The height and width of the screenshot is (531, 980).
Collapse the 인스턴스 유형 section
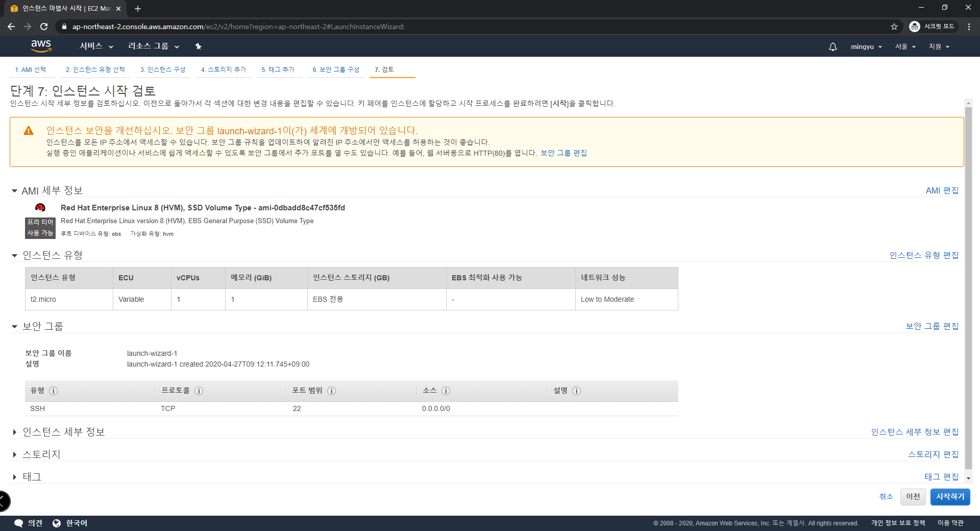(14, 255)
